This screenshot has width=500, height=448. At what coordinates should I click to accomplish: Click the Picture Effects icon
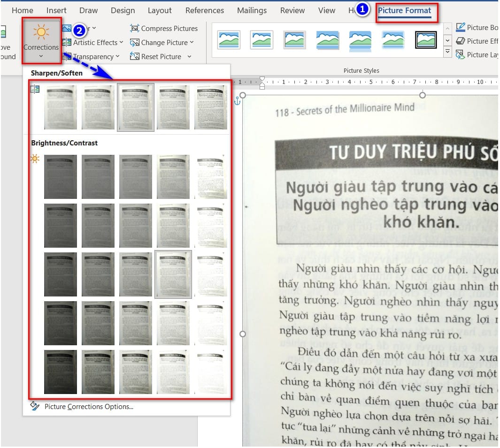pos(461,41)
